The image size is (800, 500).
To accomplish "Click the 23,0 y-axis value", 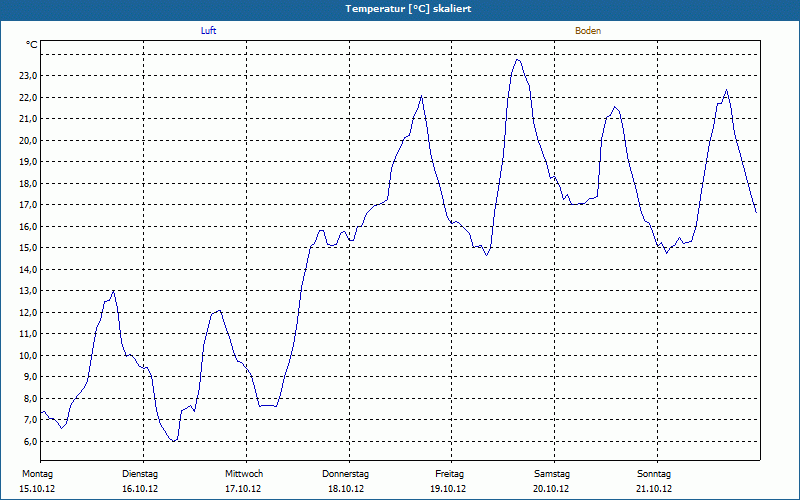I will point(28,76).
